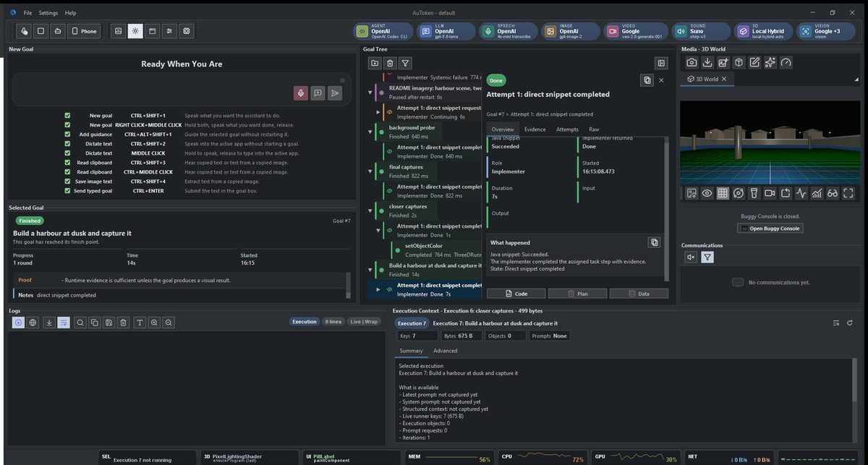Click the video camera icon below 3D view

point(770,193)
